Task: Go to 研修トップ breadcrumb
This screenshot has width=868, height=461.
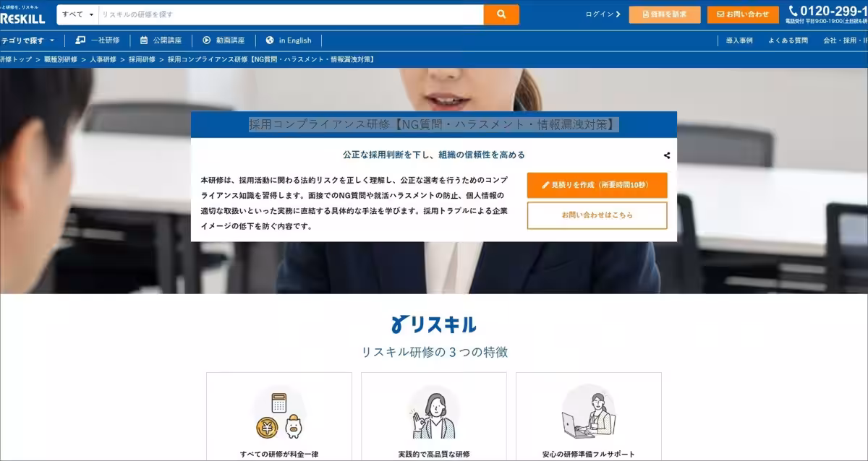Action: [x=16, y=59]
